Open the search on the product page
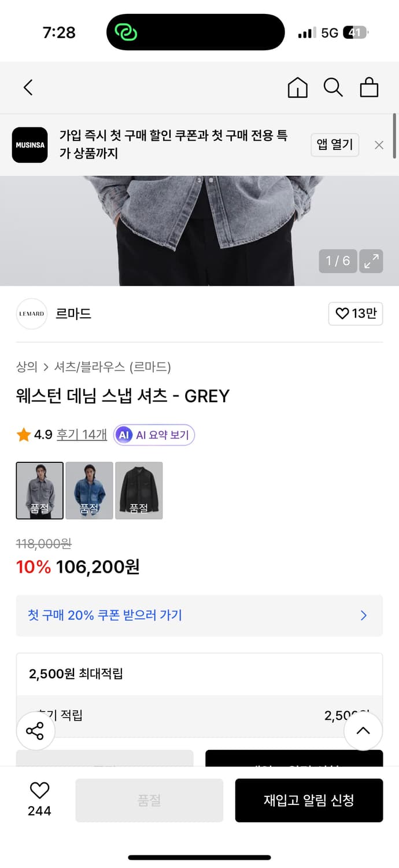399x868 pixels. [333, 88]
